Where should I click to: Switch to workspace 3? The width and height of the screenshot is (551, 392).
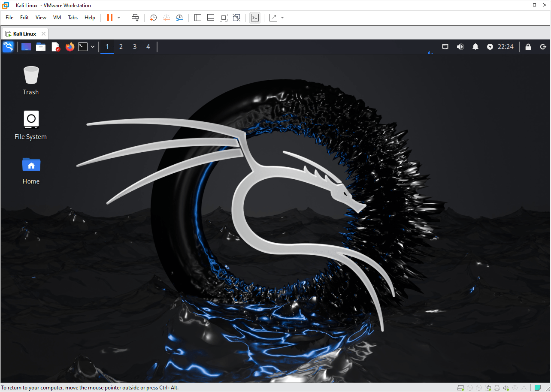(134, 46)
